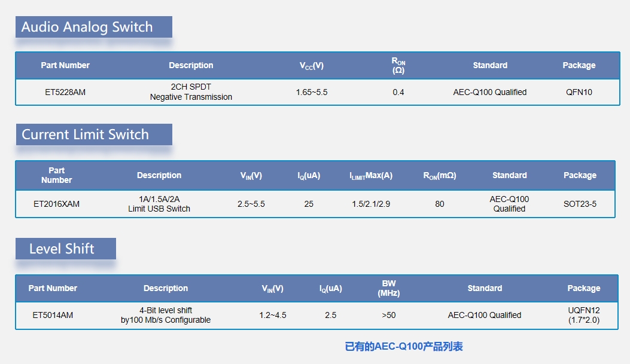Select part number ET5228AM
The height and width of the screenshot is (364, 630).
(x=65, y=92)
